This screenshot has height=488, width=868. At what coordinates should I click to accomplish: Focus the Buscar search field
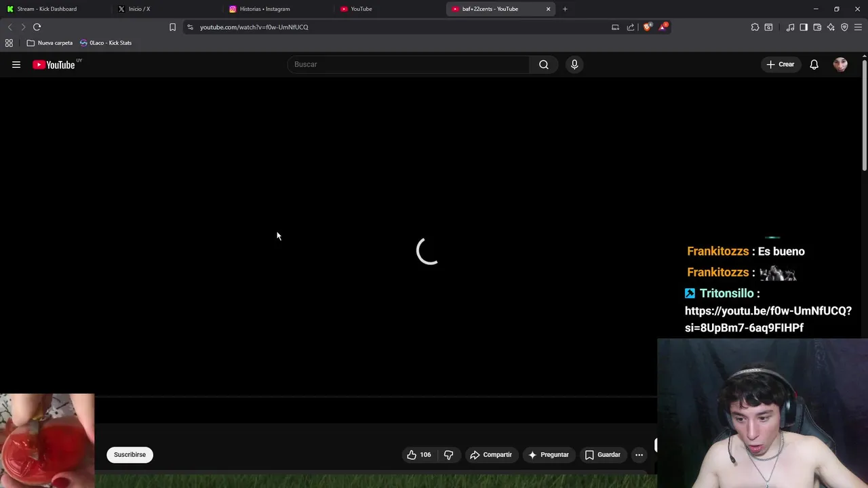(408, 64)
